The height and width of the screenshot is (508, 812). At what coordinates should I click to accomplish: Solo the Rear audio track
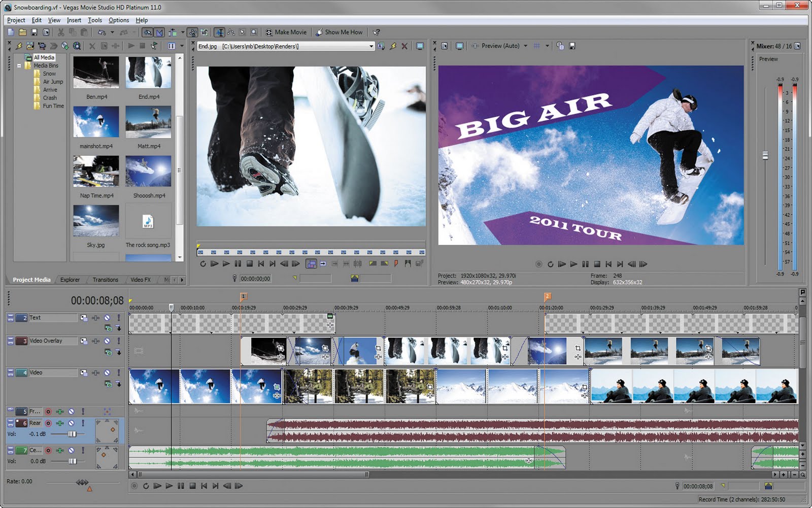tap(84, 422)
